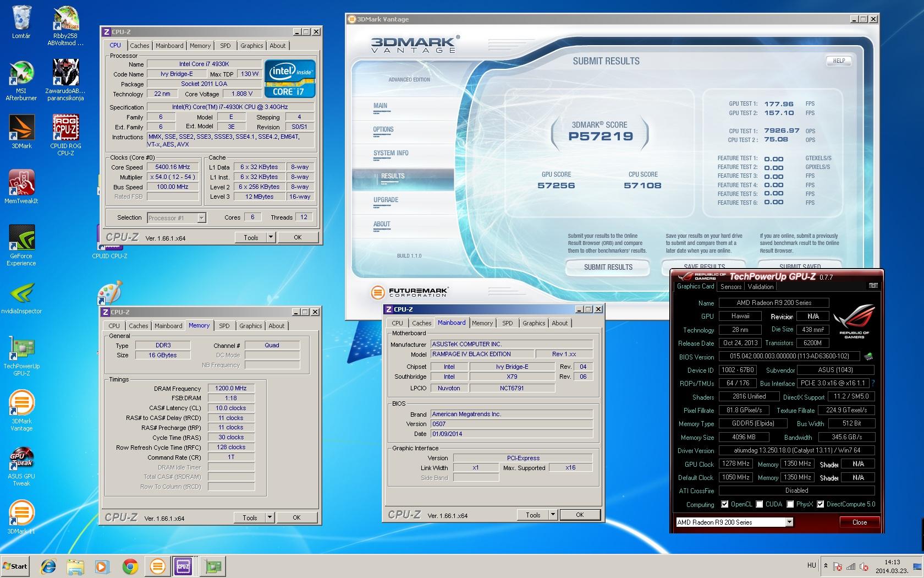Open the network icon in system tray
Image resolution: width=924 pixels, height=578 pixels.
click(x=850, y=566)
